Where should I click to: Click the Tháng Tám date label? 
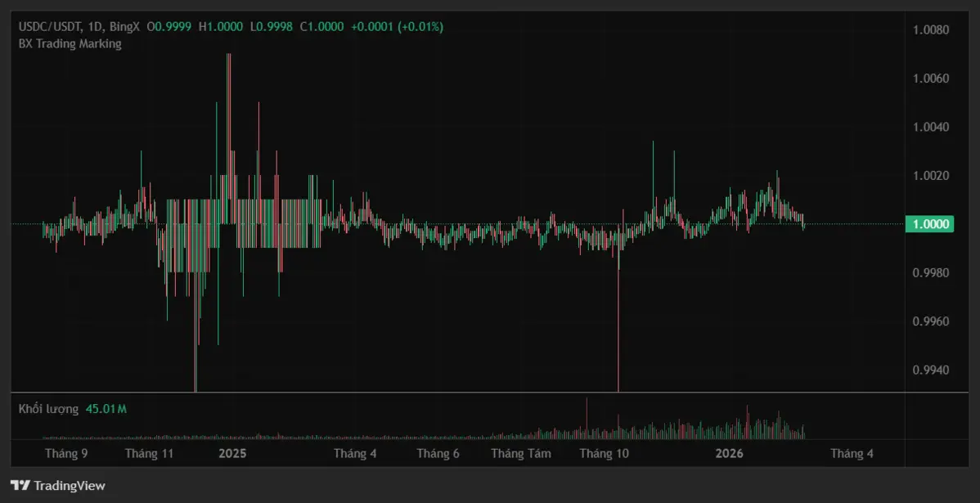tap(521, 453)
